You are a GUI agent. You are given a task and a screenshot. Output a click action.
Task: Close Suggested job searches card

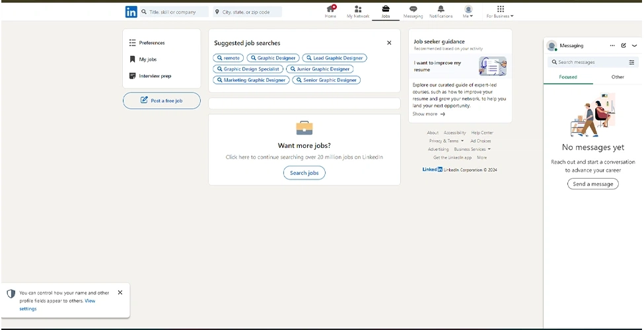coord(389,43)
